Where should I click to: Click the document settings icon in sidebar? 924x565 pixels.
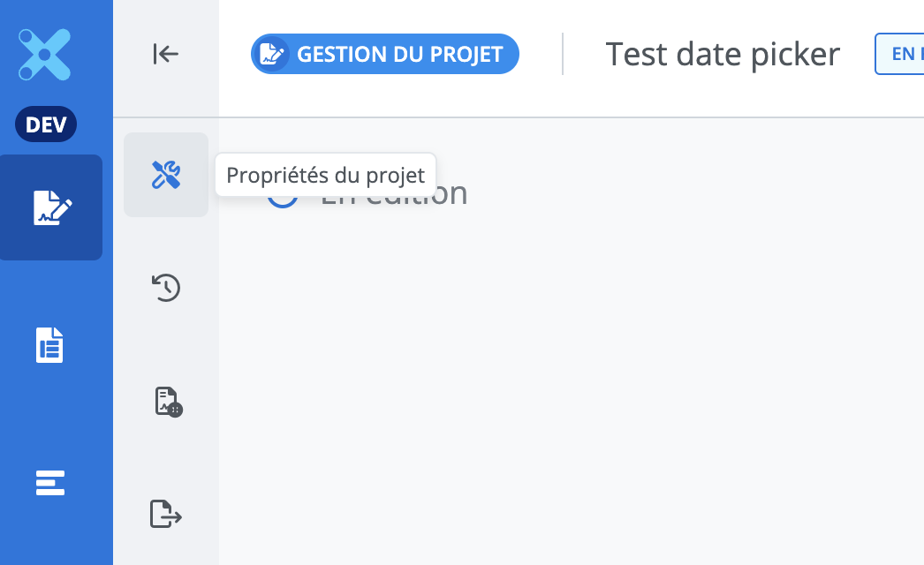click(167, 401)
